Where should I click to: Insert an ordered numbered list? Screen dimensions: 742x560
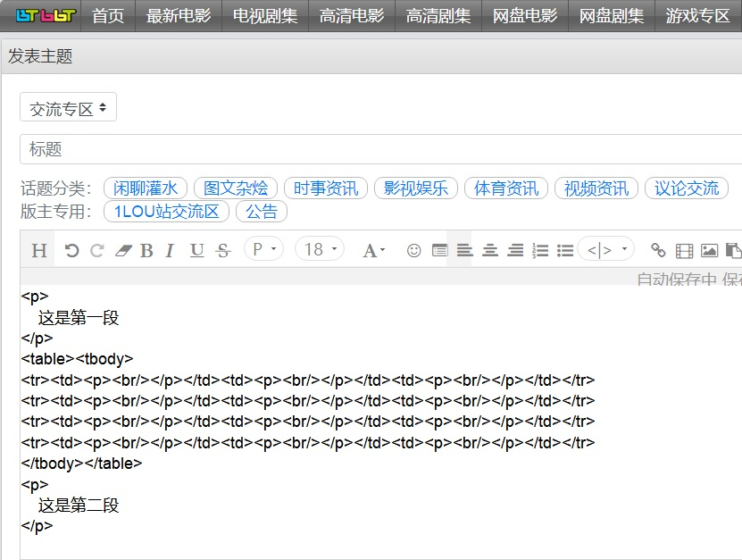pos(540,250)
